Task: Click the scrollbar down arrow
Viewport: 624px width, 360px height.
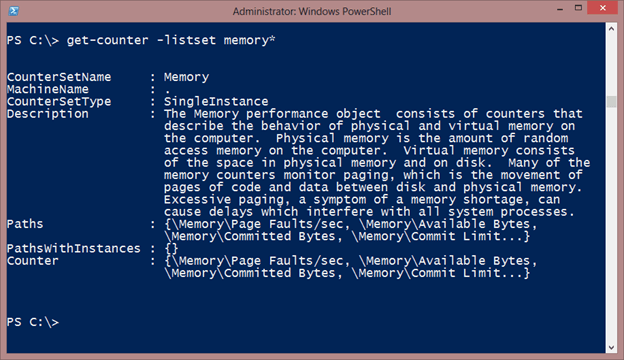Action: [x=611, y=348]
